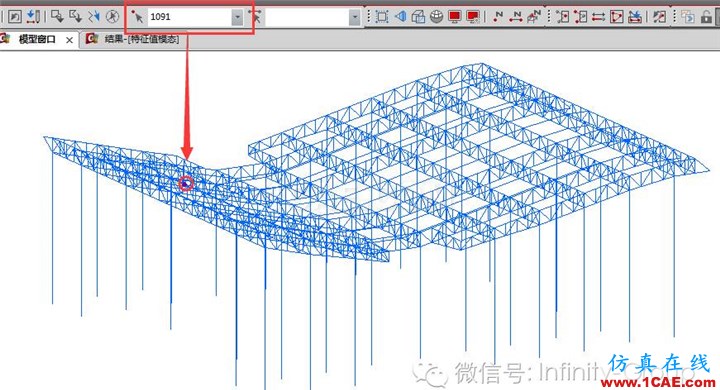The image size is (720, 390).
Task: Open the element number dropdown arrow
Action: (354, 17)
